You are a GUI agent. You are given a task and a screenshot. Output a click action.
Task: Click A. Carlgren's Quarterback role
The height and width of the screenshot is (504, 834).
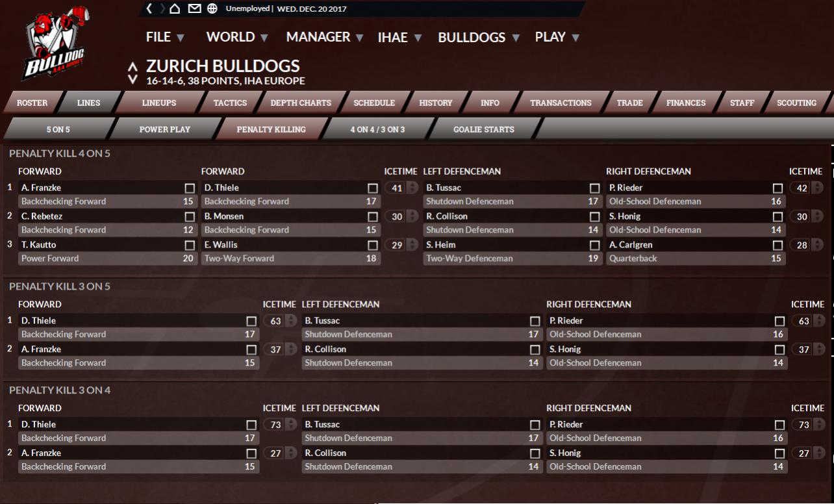pyautogui.click(x=633, y=258)
